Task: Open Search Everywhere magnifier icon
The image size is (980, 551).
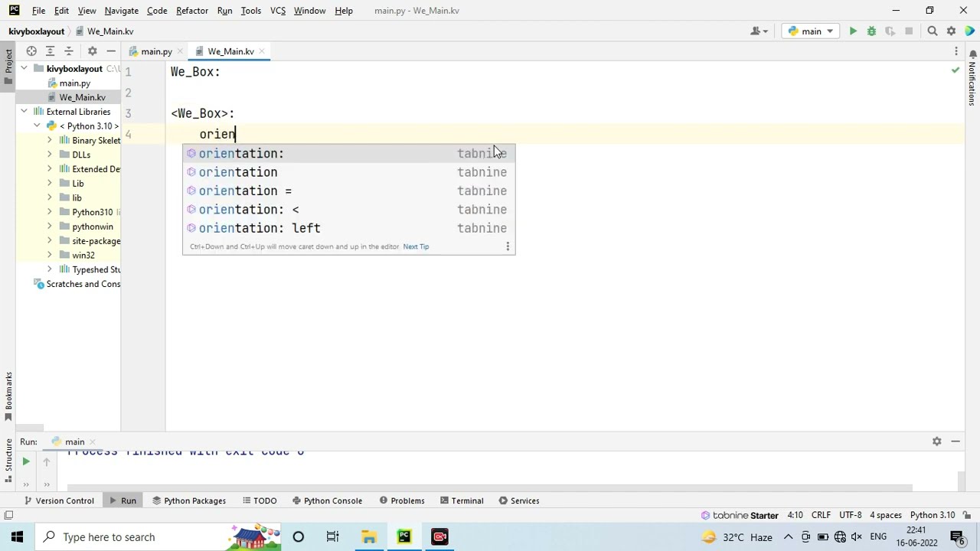Action: (933, 31)
